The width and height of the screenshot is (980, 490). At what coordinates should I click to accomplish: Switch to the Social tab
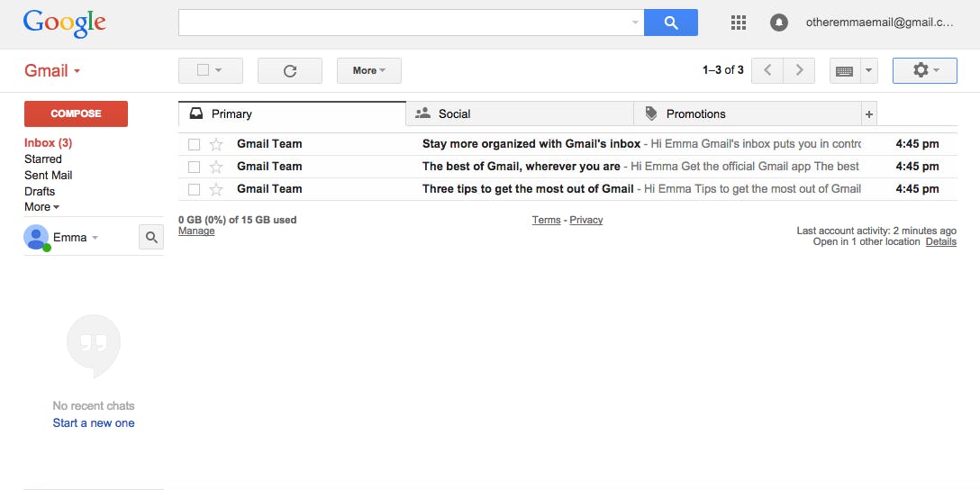454,114
